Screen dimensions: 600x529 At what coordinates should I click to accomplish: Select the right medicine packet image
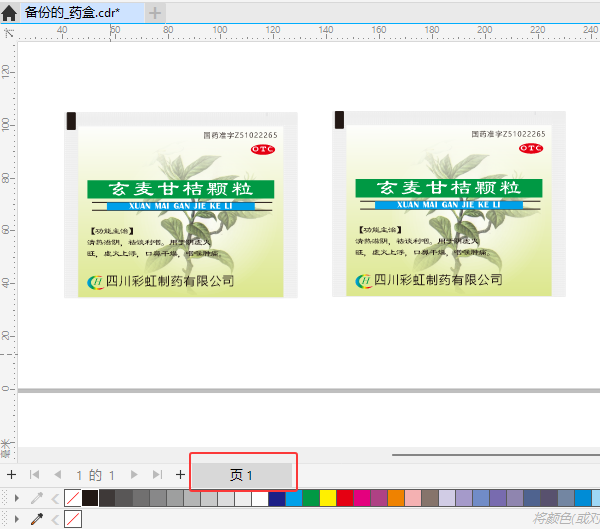tap(449, 204)
